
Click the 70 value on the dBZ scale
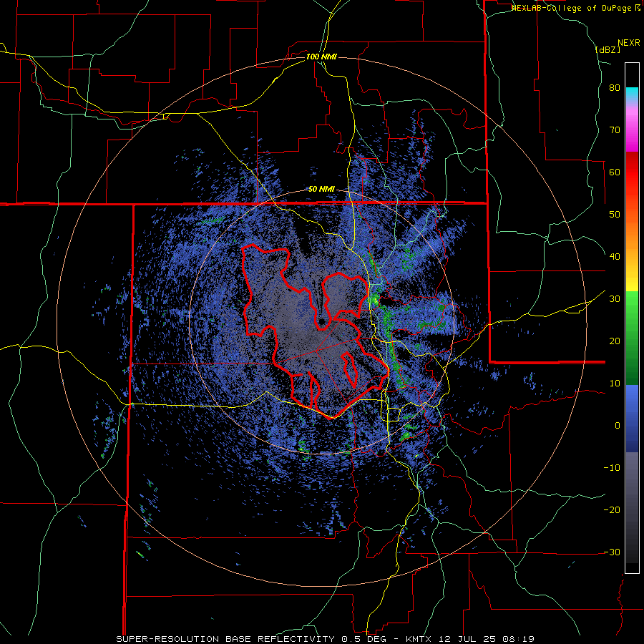click(x=615, y=130)
